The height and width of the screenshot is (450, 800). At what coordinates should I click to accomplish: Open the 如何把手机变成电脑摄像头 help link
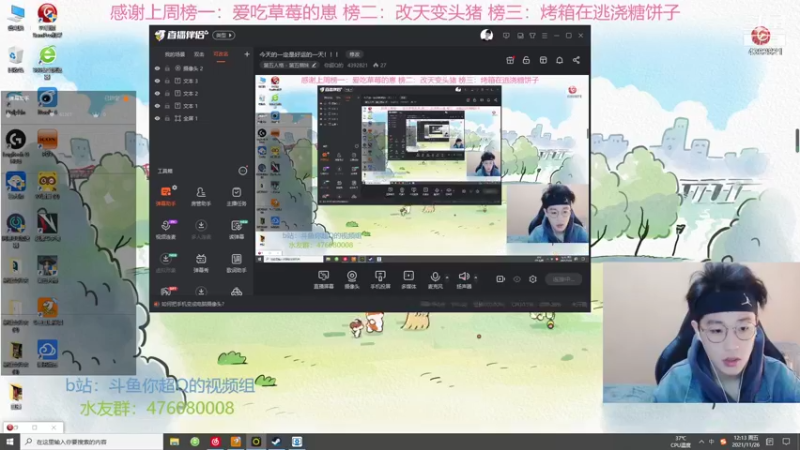(193, 304)
